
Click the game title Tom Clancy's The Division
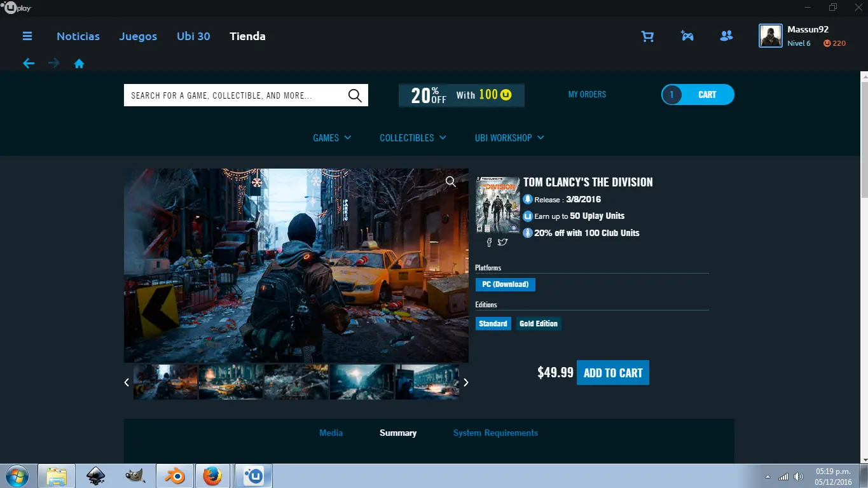[588, 183]
